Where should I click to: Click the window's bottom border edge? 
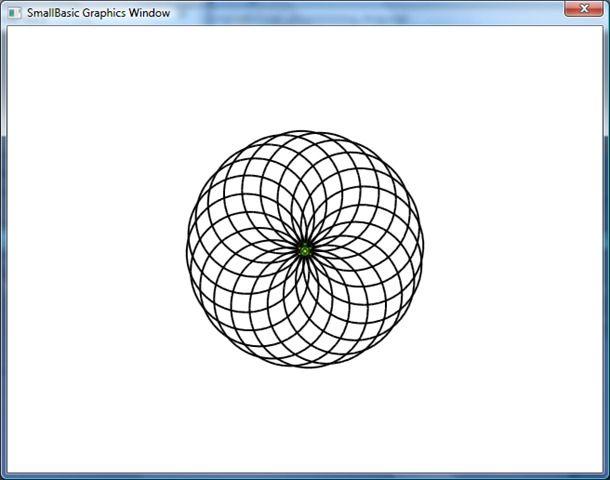305,476
